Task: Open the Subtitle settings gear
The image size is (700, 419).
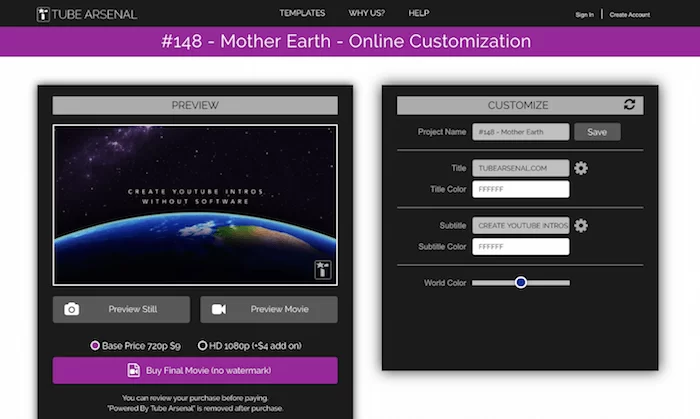Action: click(x=581, y=225)
